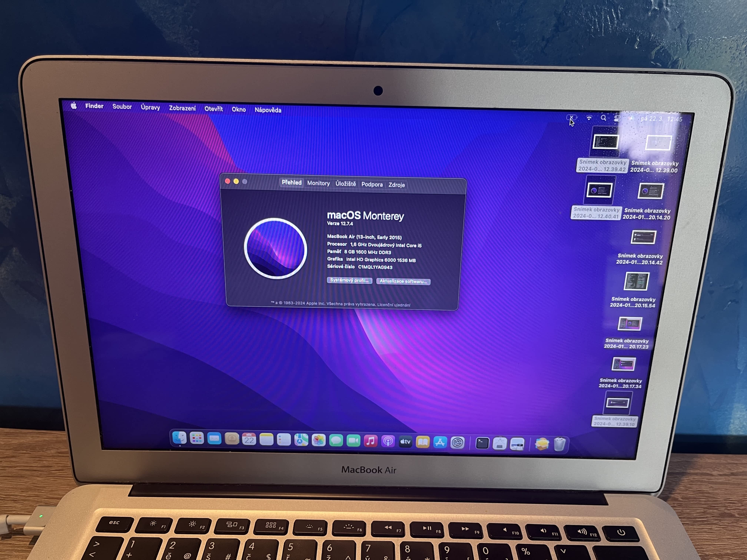Screen dimensions: 747x560
Task: Launch Terminal from the Dock
Action: point(482,443)
